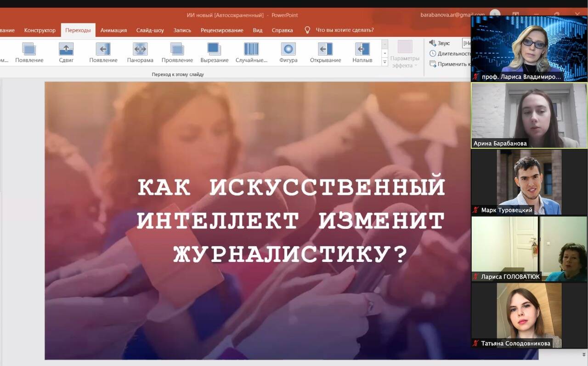Viewport: 588px width, 366px height.
Task: Switch to the Вид tab
Action: pyautogui.click(x=258, y=30)
